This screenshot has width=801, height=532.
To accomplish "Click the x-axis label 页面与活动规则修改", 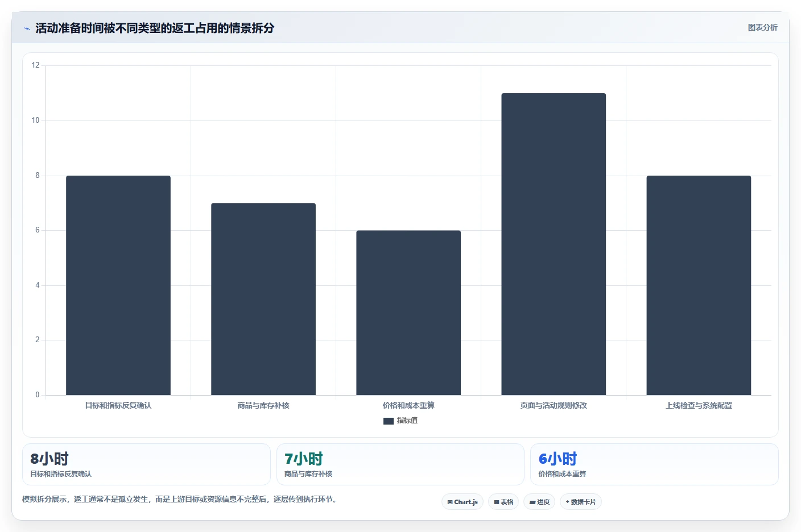I will [x=554, y=405].
